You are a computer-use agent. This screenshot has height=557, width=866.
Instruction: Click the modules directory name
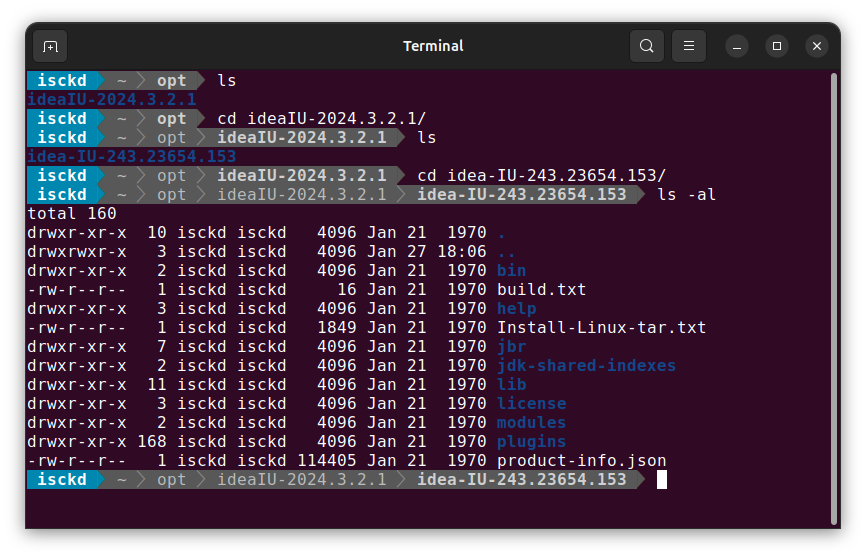point(531,422)
